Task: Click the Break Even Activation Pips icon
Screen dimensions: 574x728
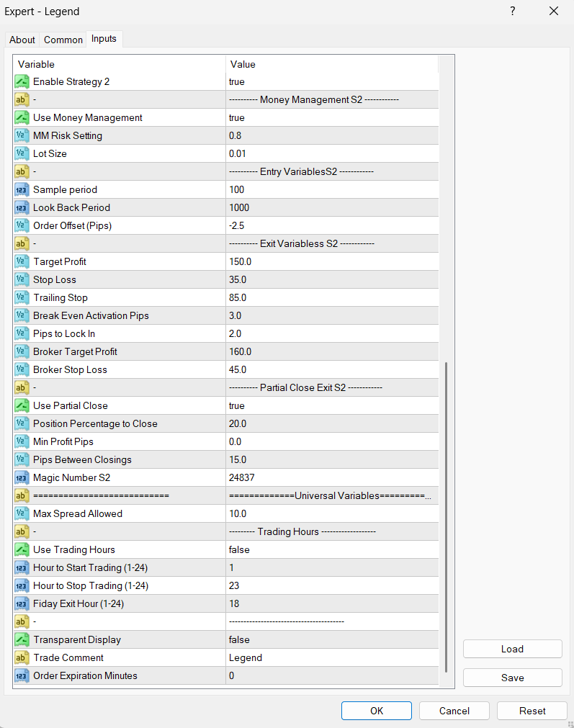Action: (x=22, y=315)
